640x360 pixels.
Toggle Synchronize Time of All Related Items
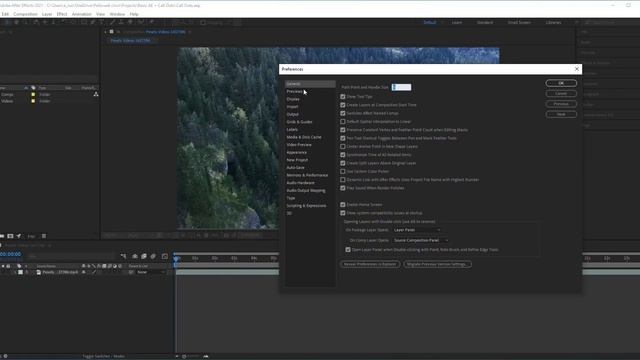point(343,155)
